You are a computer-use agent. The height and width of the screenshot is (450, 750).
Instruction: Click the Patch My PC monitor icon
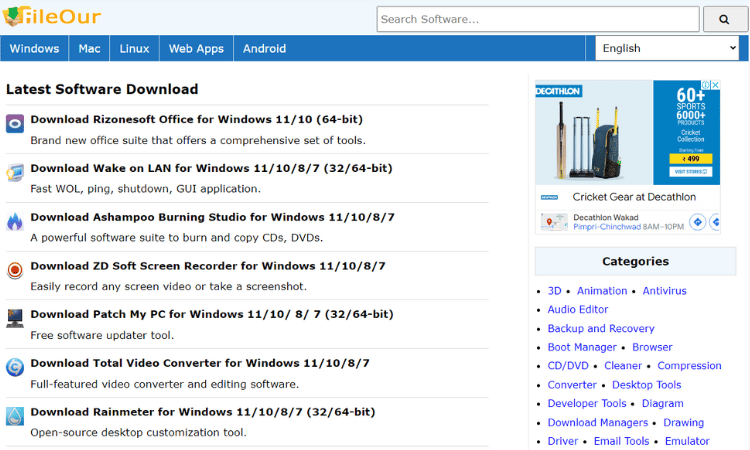(15, 318)
